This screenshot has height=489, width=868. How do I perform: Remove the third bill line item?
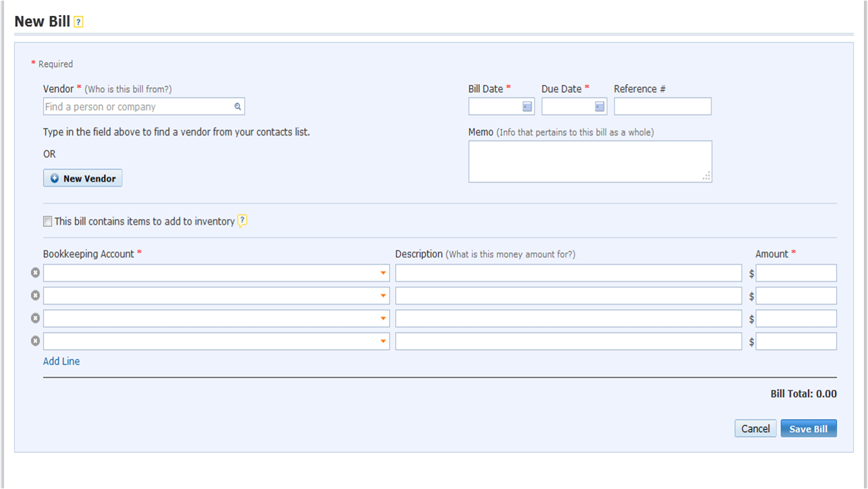(x=35, y=318)
